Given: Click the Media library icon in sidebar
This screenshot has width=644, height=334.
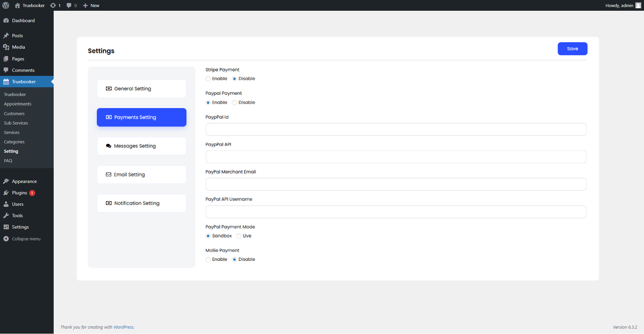Looking at the screenshot, I should pyautogui.click(x=6, y=47).
